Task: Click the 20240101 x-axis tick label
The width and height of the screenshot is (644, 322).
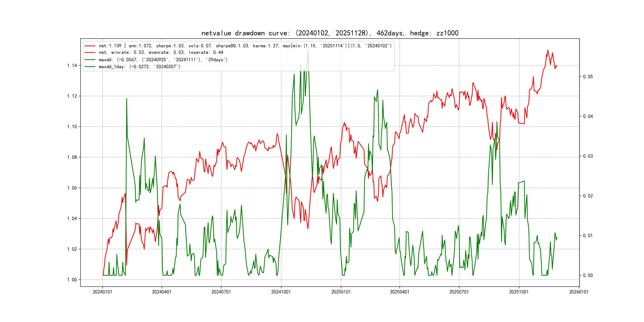Action: pos(102,292)
